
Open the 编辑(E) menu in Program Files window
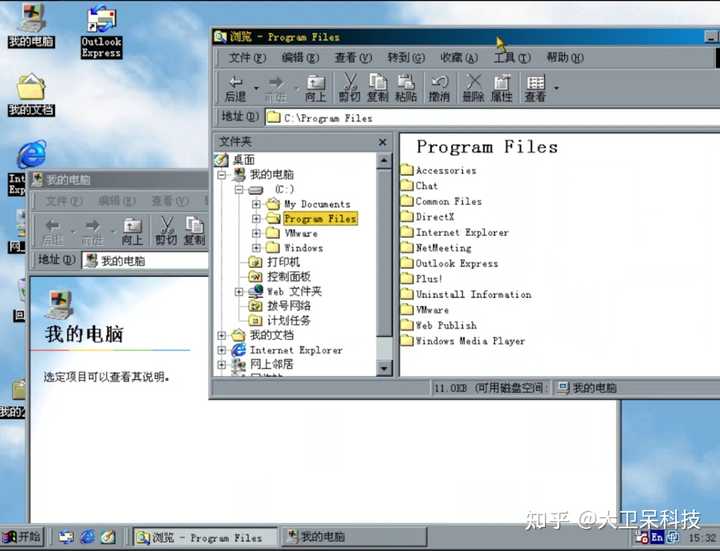pyautogui.click(x=300, y=58)
